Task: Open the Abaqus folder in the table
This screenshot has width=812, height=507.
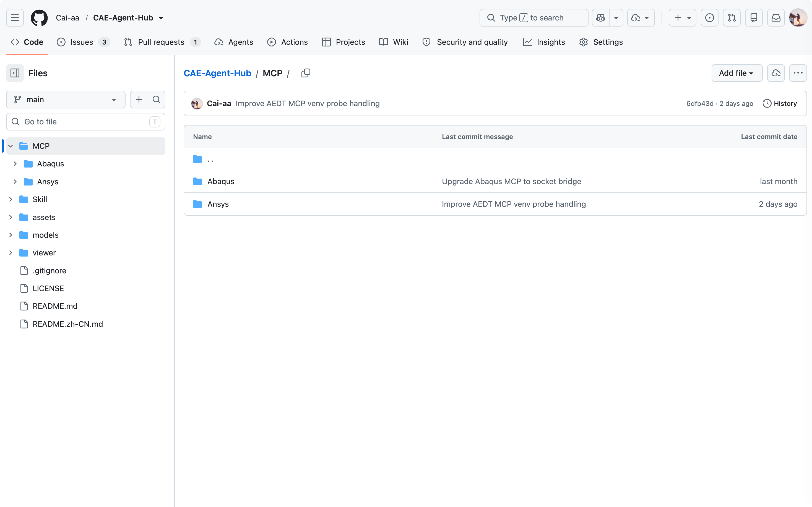Action: 221,181
